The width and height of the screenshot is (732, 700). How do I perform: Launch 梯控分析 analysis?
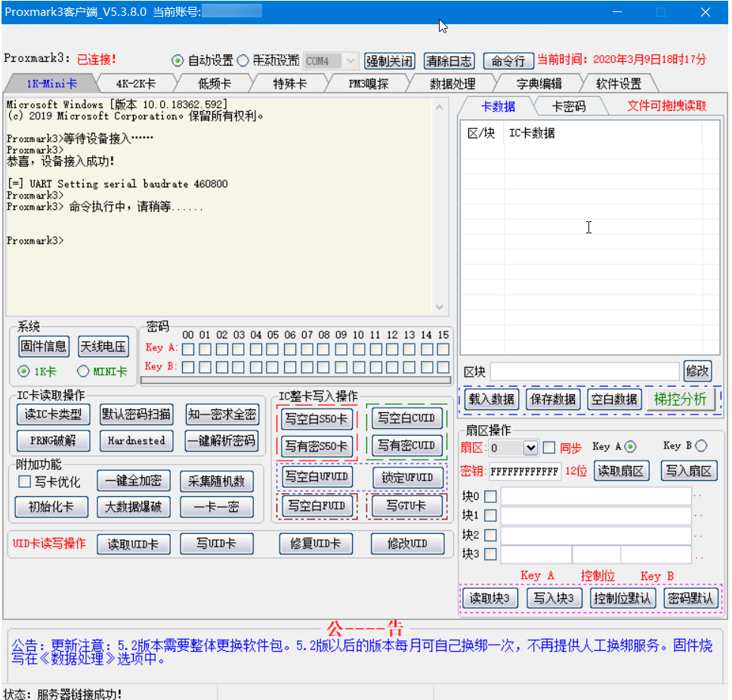pyautogui.click(x=681, y=399)
